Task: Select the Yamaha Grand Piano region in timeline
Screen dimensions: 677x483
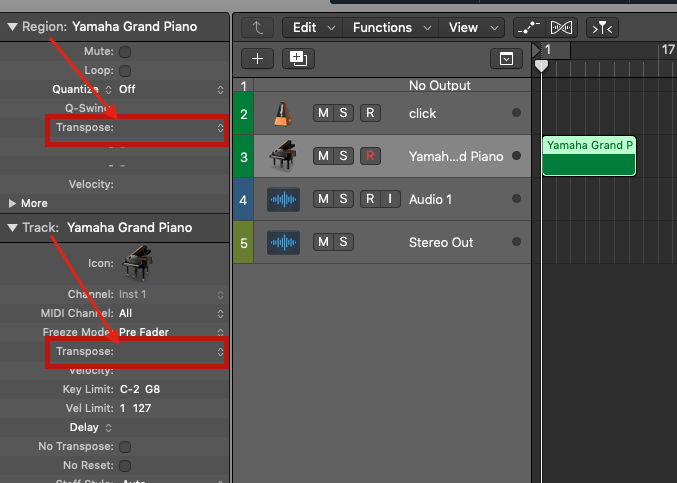Action: point(589,157)
